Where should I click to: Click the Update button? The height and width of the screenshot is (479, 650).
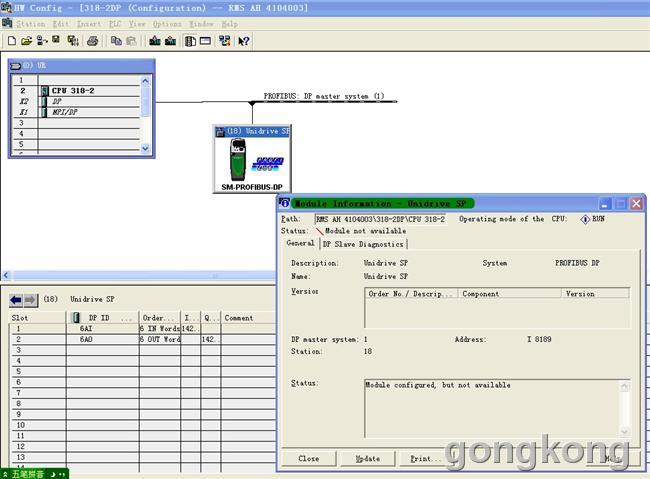368,459
